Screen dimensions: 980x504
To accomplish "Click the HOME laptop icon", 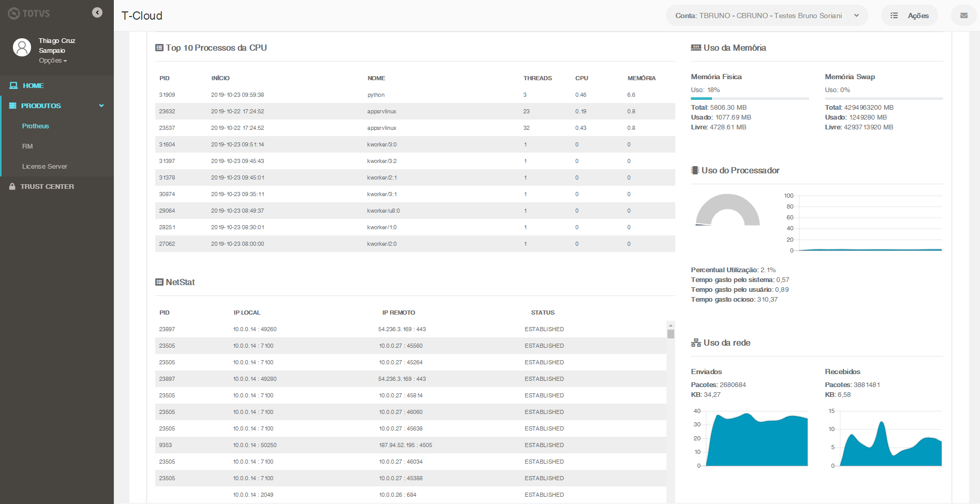I will pyautogui.click(x=13, y=85).
